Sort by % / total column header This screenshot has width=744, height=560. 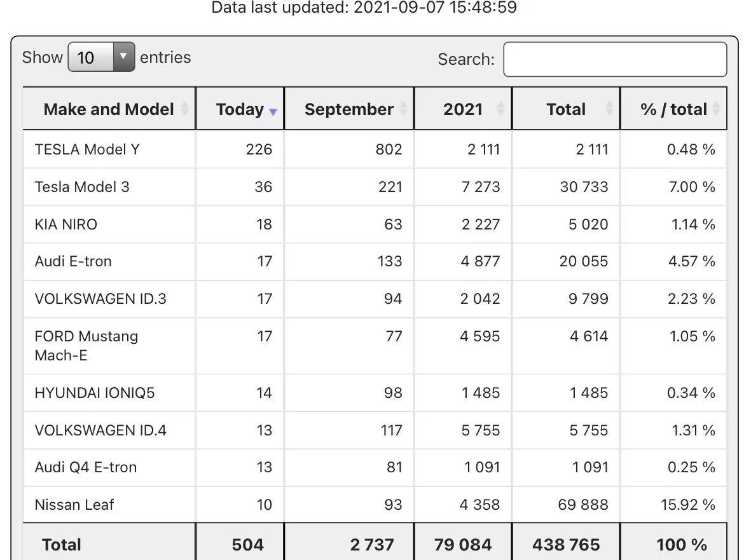(674, 109)
